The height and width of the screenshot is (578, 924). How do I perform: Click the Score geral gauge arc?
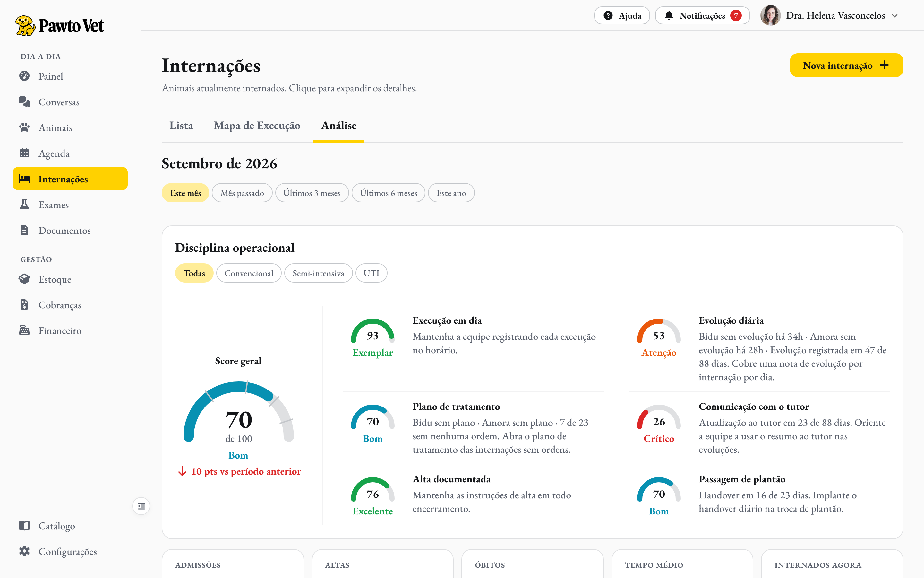click(x=239, y=411)
